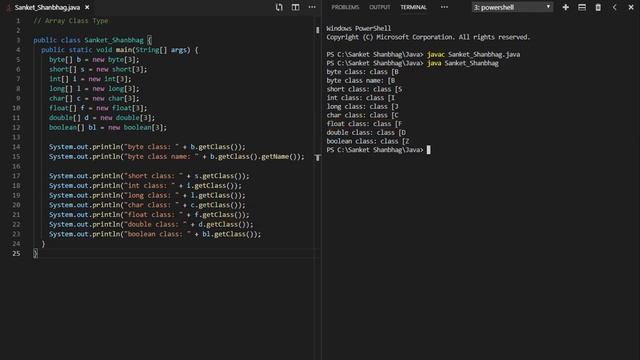Kill terminal with trash icon
The image size is (640, 360).
(598, 7)
